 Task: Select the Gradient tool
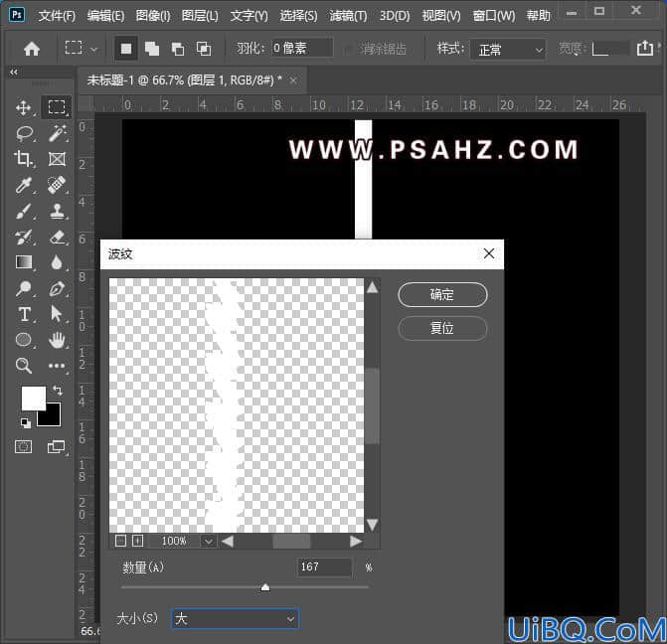click(24, 262)
